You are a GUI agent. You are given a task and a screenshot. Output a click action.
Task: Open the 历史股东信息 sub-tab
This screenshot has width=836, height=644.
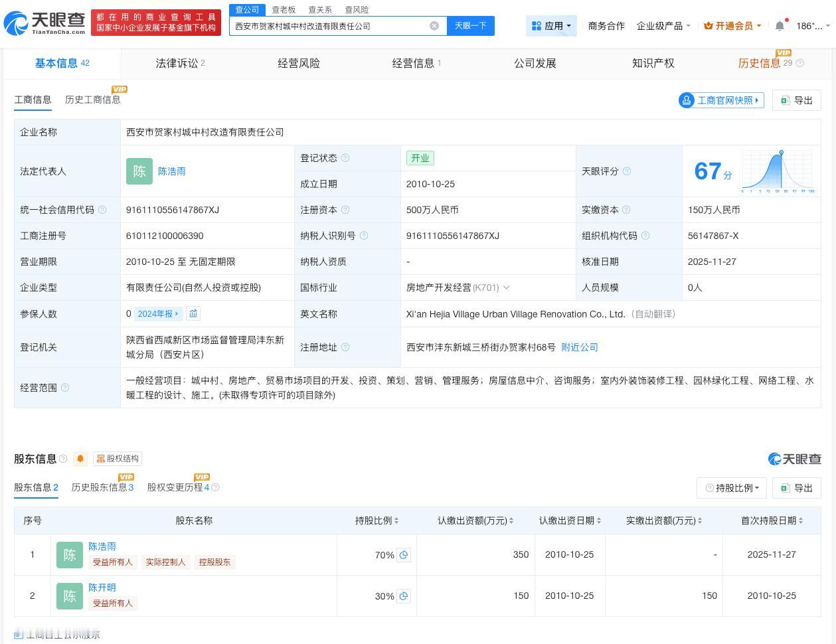(102, 487)
